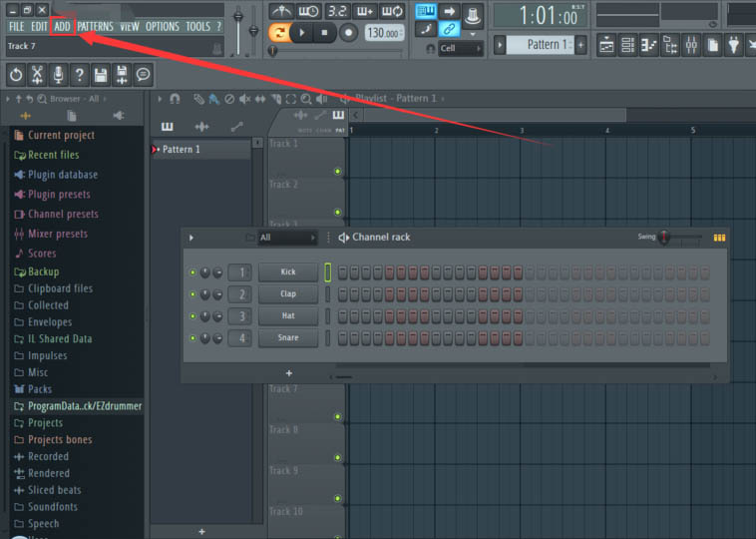This screenshot has width=756, height=539.
Task: Select the Playlist select-region tool
Action: [x=291, y=99]
